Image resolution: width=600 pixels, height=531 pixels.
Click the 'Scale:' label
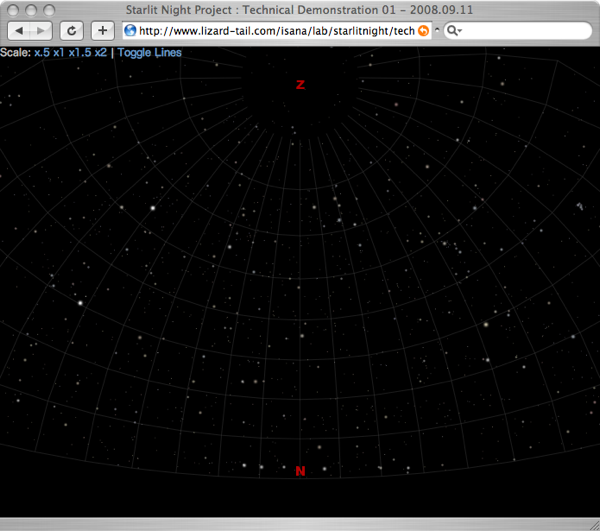click(x=15, y=52)
